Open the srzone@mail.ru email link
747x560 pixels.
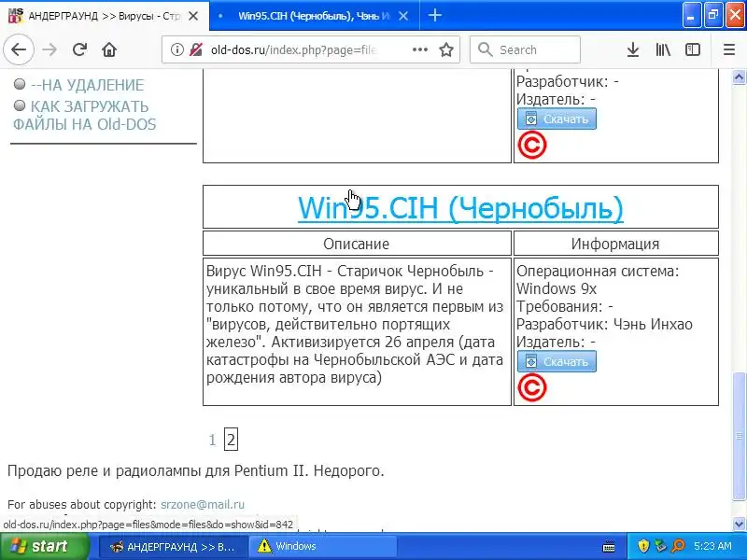click(203, 504)
